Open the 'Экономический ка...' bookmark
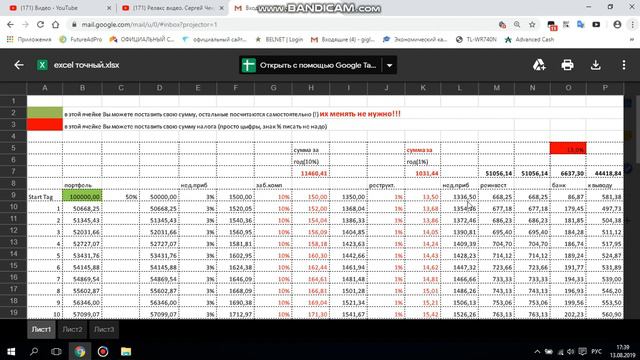The image size is (640, 360). click(415, 40)
